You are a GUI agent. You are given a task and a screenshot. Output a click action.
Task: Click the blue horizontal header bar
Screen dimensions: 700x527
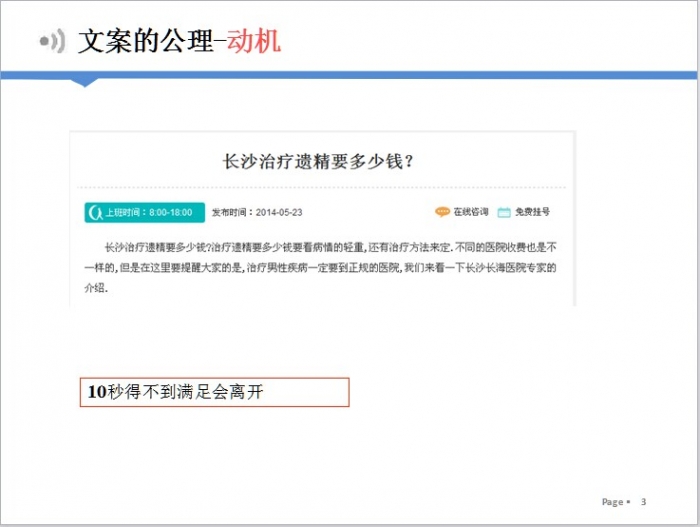(400, 75)
